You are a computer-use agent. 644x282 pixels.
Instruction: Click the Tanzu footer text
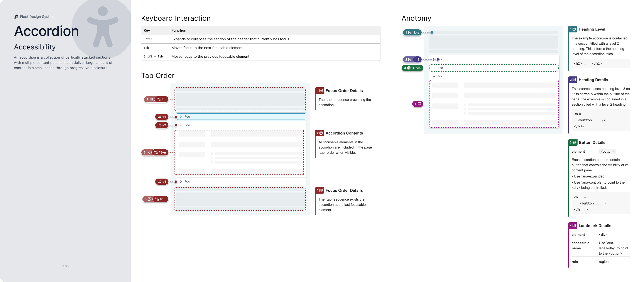coord(65,266)
